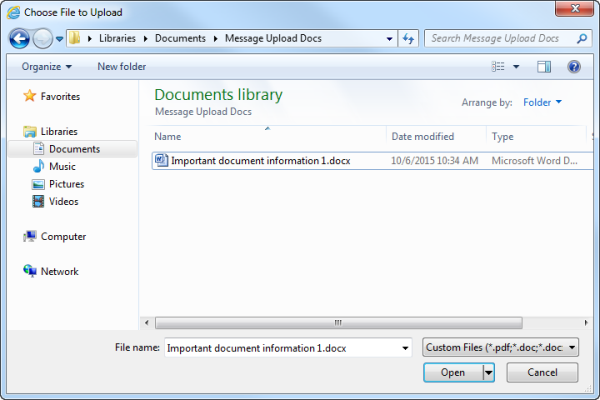Click the Favorites star icon

point(29,96)
